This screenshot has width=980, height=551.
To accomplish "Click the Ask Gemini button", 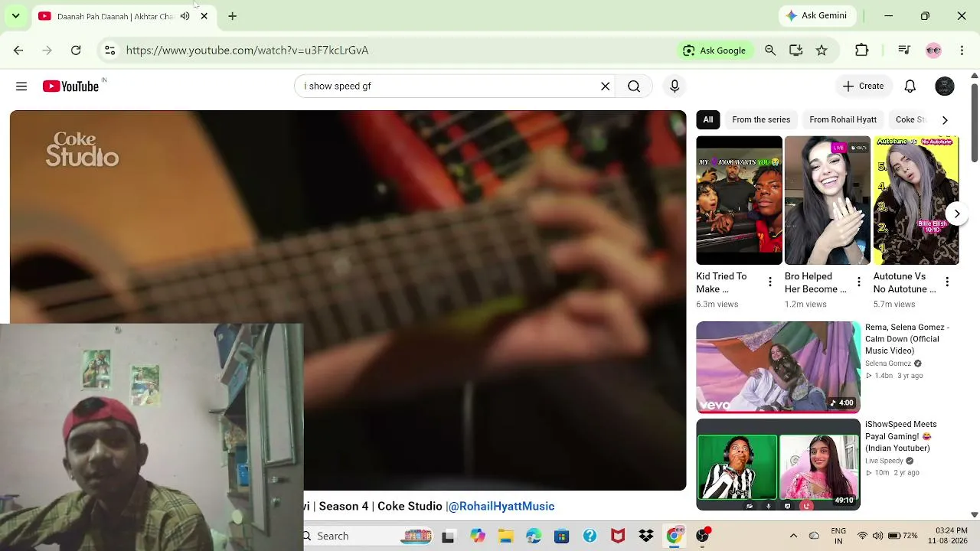I will (x=817, y=16).
